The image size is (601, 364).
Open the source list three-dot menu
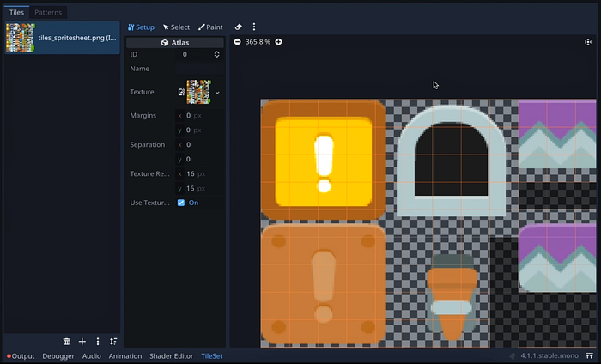[x=98, y=342]
